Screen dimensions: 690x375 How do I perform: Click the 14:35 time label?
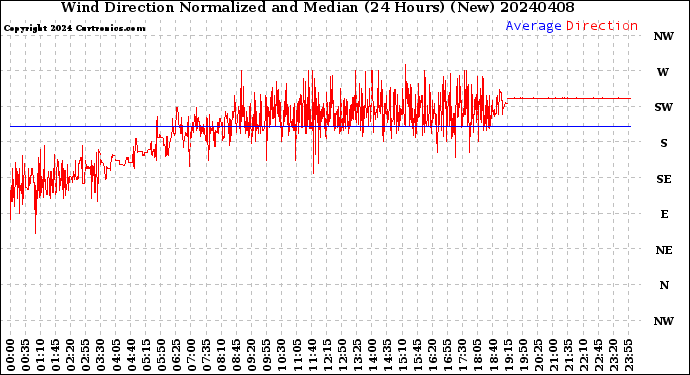pyautogui.click(x=388, y=355)
